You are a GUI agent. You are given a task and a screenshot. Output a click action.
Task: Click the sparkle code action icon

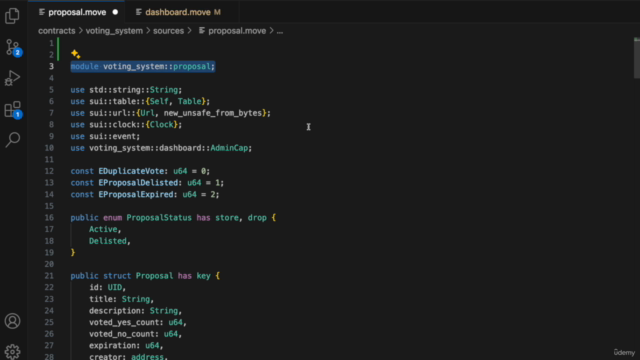point(76,54)
